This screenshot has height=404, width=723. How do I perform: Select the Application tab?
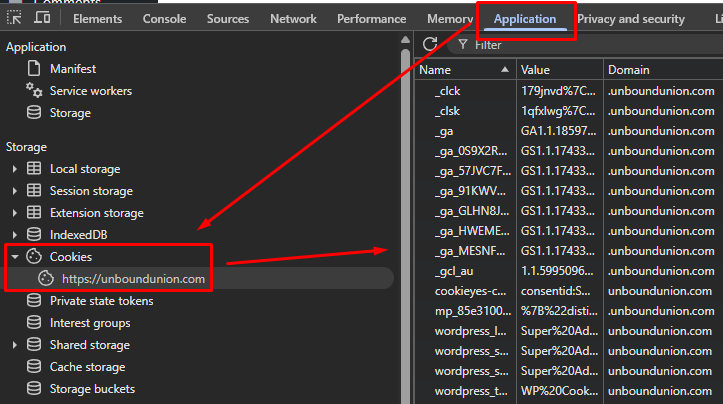525,19
